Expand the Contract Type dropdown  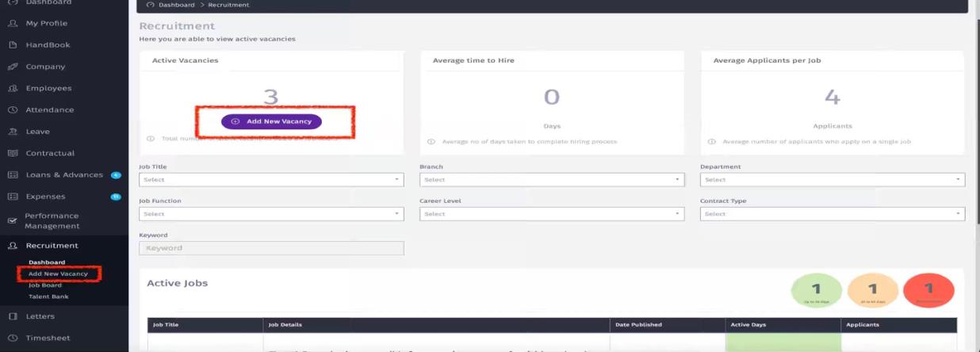[832, 214]
